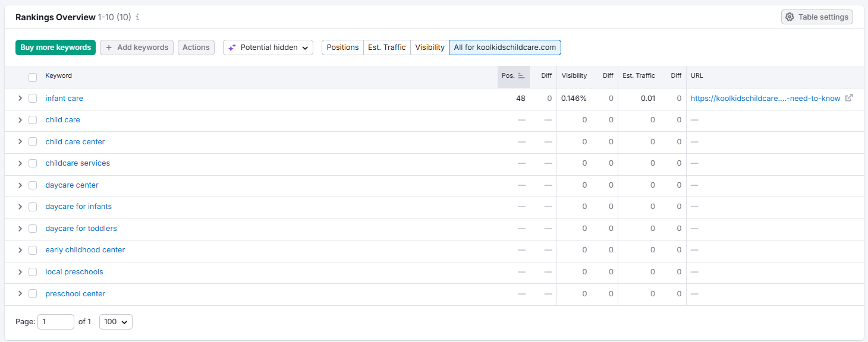Expand the early childhood center row
Screen dimensions: 868x342
click(x=20, y=250)
